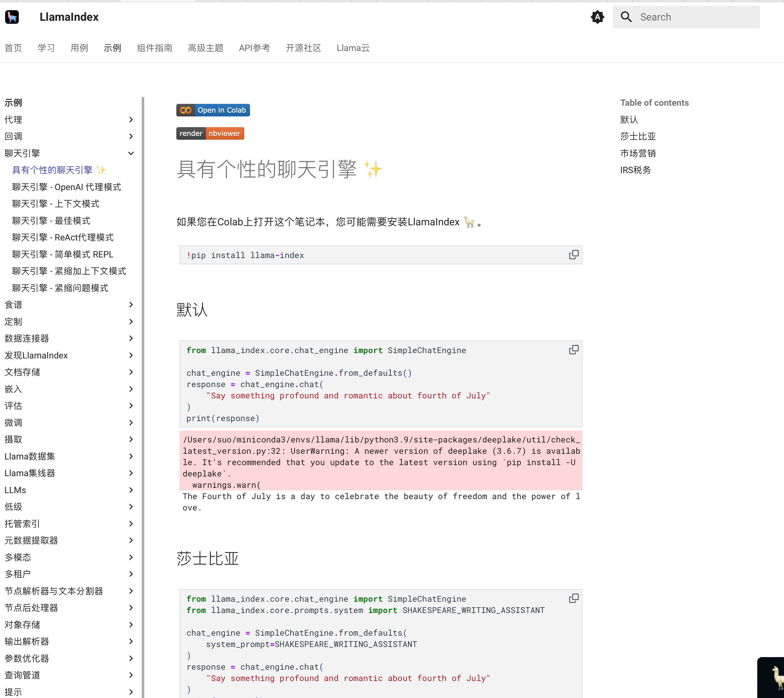Viewport: 784px width, 698px height.
Task: Expand the 数据连接器 sidebar section
Action: [131, 338]
